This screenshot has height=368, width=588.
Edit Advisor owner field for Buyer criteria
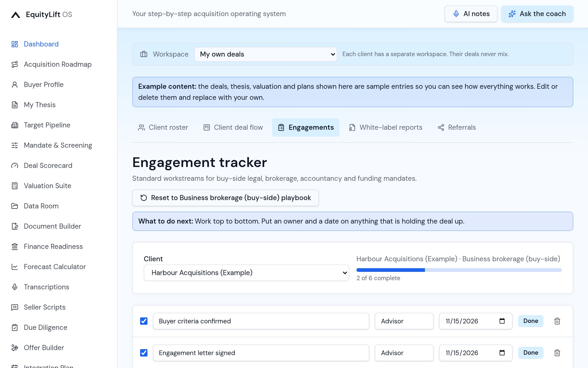point(404,321)
